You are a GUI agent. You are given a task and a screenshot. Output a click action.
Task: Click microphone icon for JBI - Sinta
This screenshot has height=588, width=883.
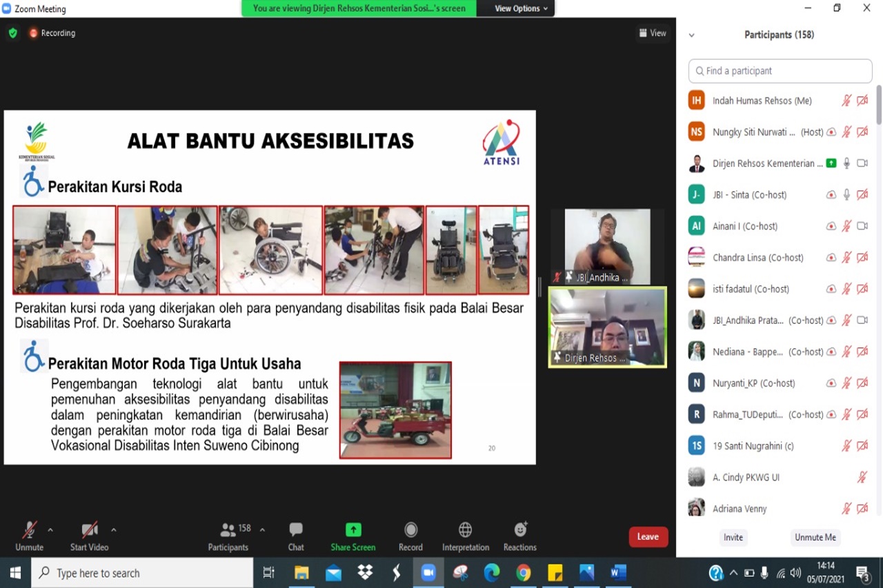pos(846,194)
